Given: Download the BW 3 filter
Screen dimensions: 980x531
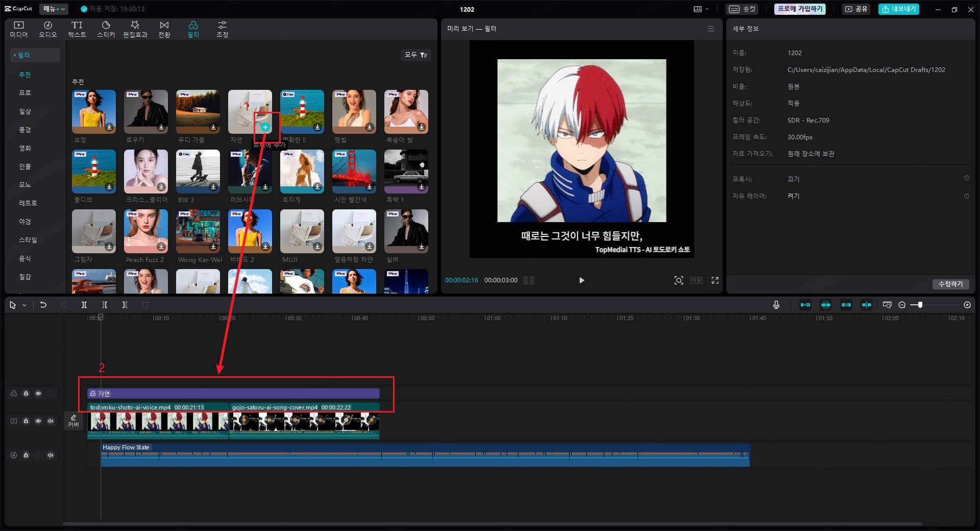Looking at the screenshot, I should (213, 187).
